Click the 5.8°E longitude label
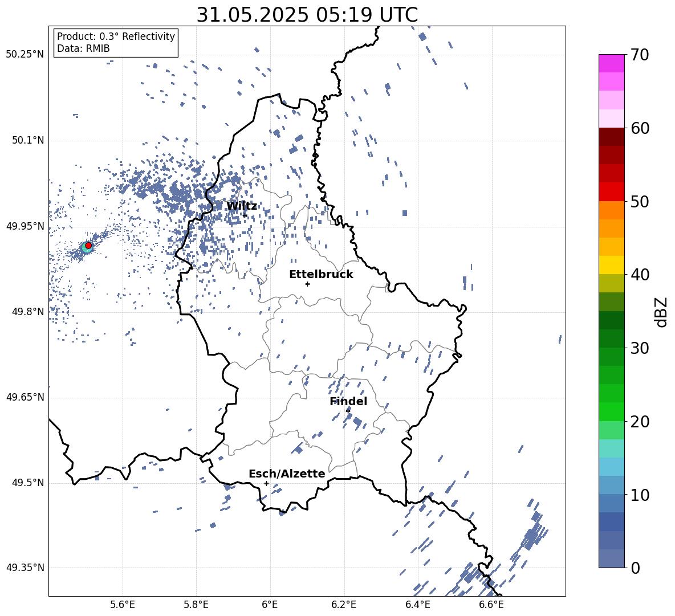The width and height of the screenshot is (675, 616). pyautogui.click(x=196, y=605)
